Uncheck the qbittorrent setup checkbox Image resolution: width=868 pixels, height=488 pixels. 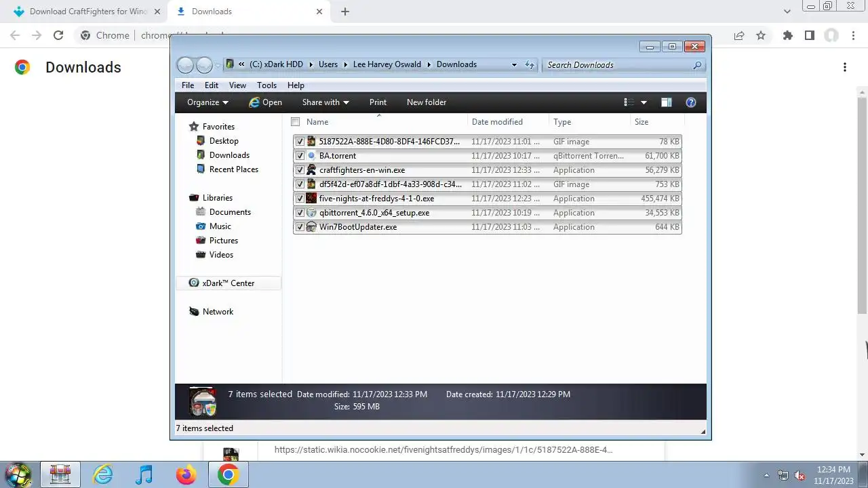(x=300, y=213)
